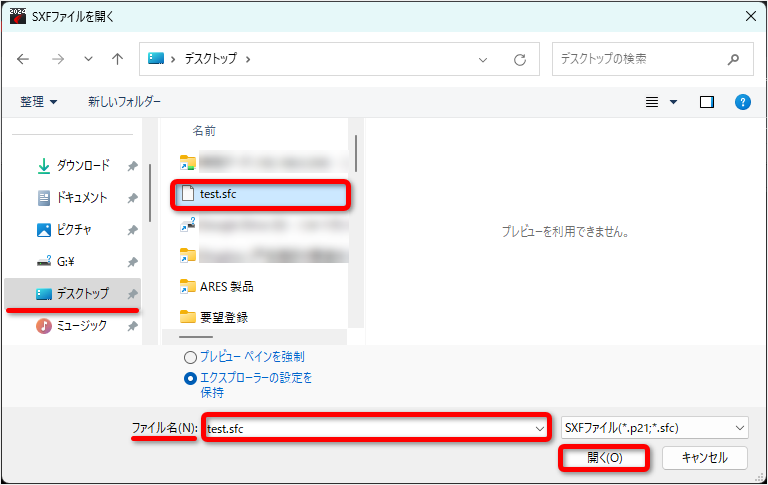Viewport: 768px width, 485px height.
Task: Open the Downloads quick access item
Action: tap(73, 166)
